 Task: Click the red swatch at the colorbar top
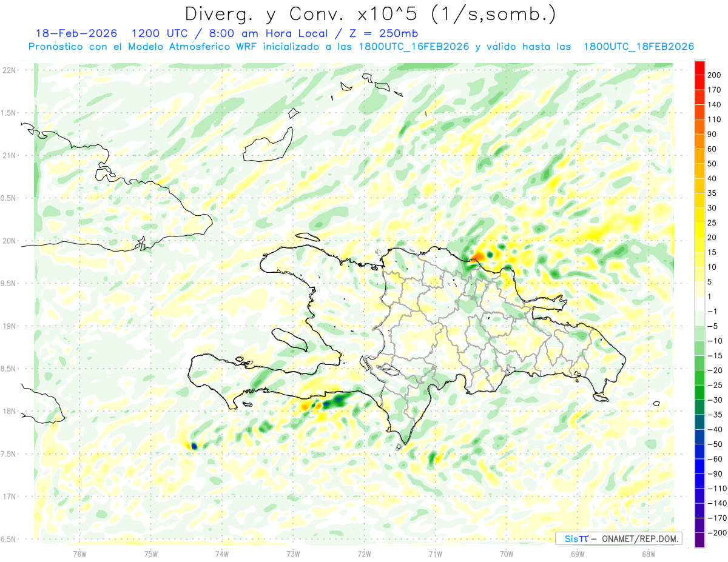click(x=699, y=67)
